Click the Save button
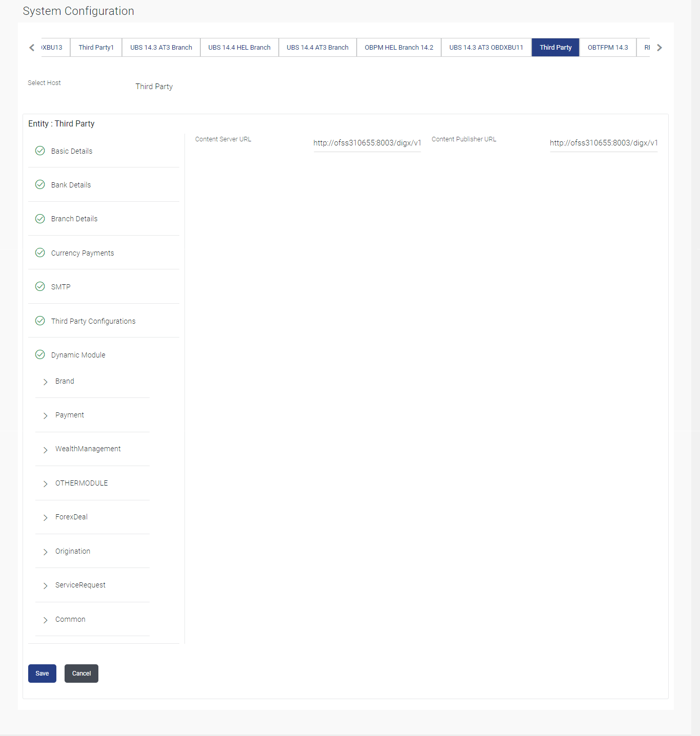The width and height of the screenshot is (700, 736). [42, 673]
